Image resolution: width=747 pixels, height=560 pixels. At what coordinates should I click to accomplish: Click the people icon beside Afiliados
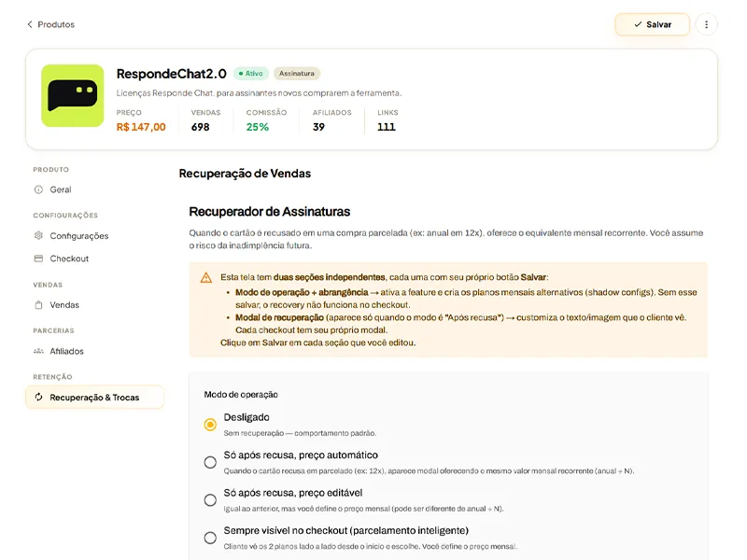click(x=38, y=351)
